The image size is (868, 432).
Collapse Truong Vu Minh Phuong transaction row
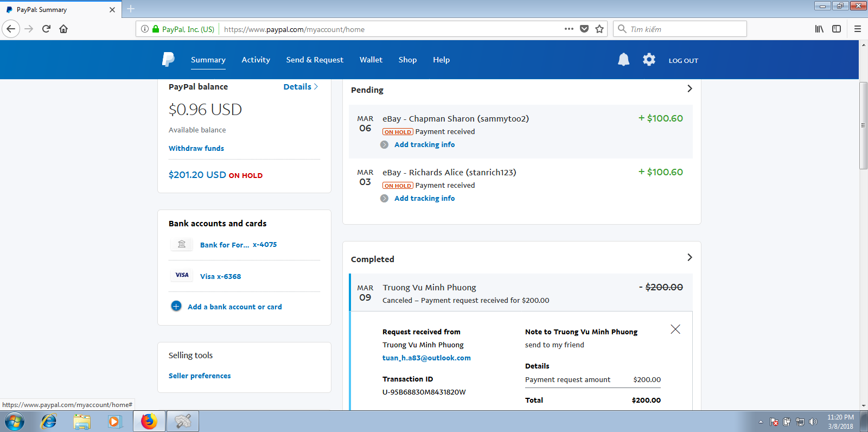pyautogui.click(x=520, y=293)
